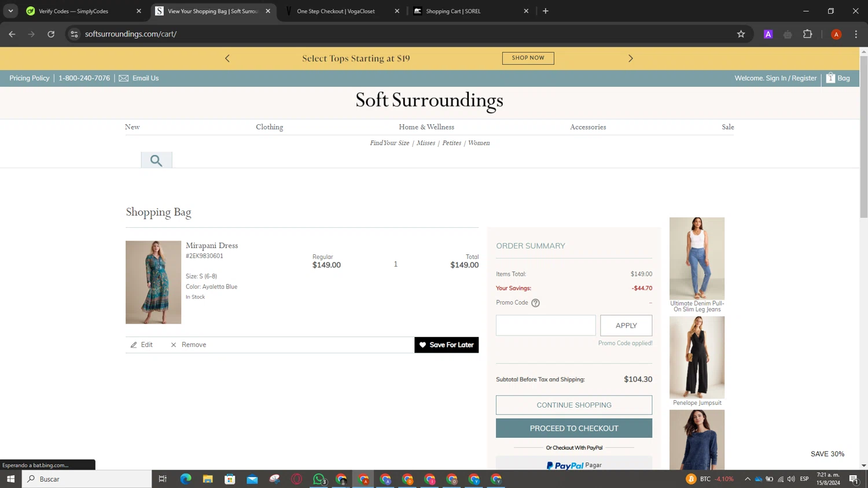Open Mirapani Dress product thumbnail
The image size is (868, 488).
click(153, 282)
